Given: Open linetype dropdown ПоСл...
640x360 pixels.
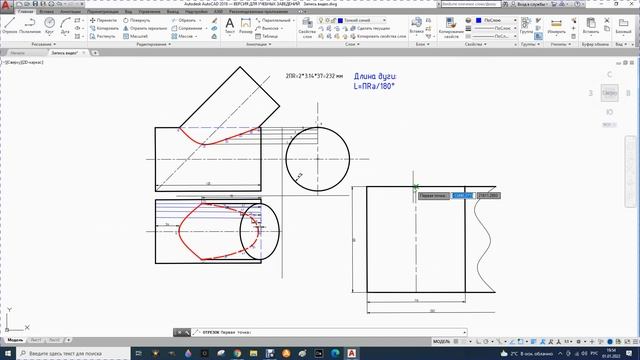Looking at the screenshot, I should pyautogui.click(x=515, y=36).
